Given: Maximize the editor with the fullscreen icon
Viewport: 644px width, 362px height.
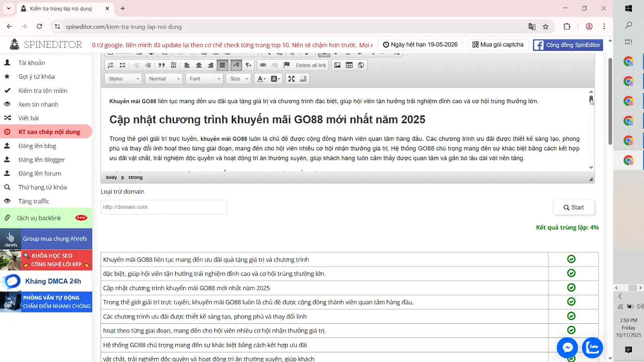Looking at the screenshot, I should pyautogui.click(x=291, y=79).
